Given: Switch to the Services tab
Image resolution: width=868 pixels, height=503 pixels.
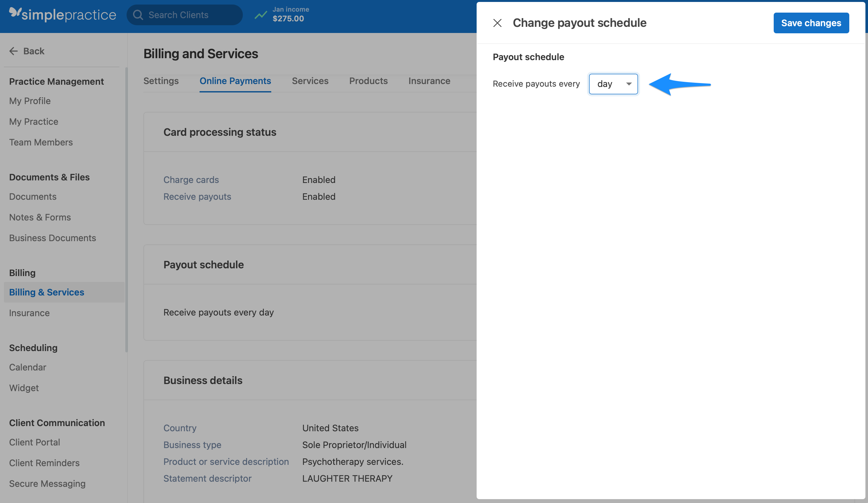Looking at the screenshot, I should tap(310, 81).
